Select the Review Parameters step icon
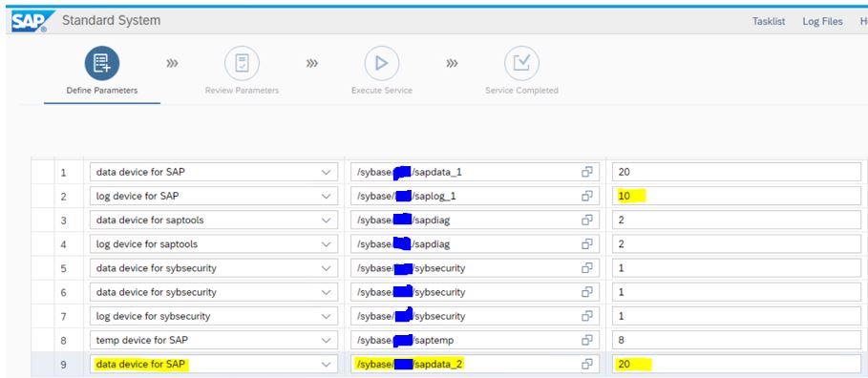 point(242,63)
